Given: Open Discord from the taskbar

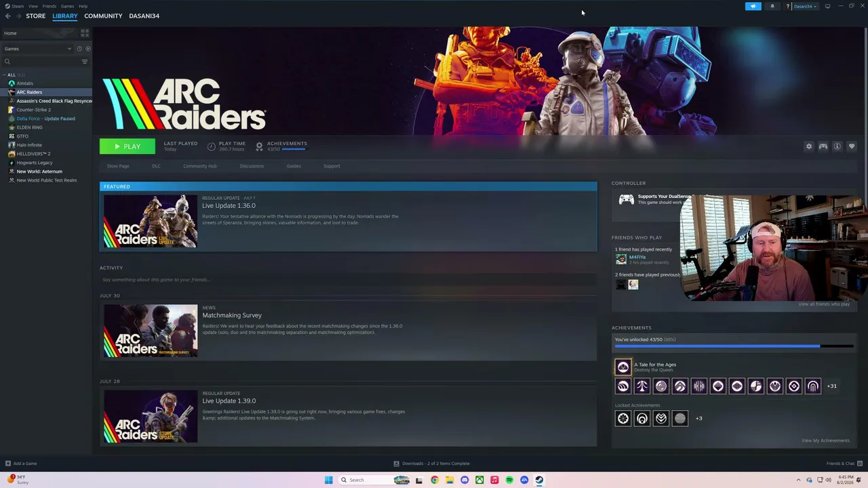Looking at the screenshot, I should point(465,480).
